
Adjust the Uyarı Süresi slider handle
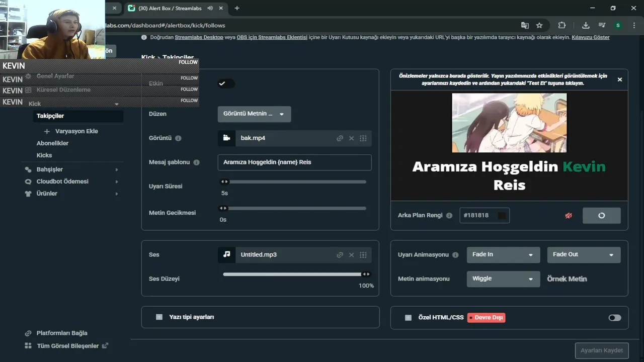(x=224, y=182)
